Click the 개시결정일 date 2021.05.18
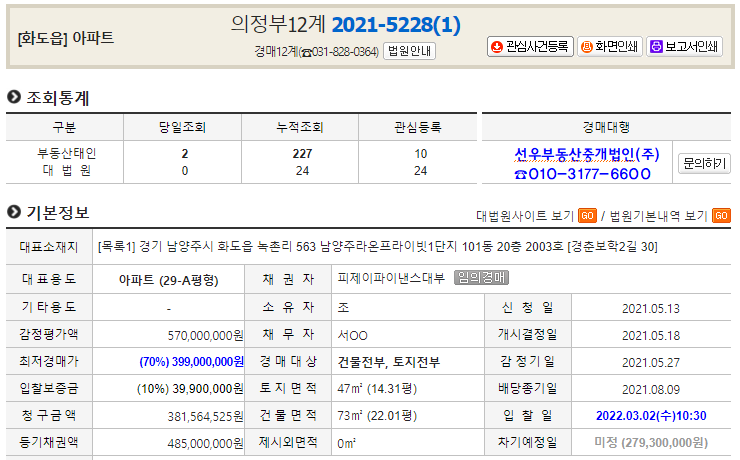Screen dimensions: 740x460 point(651,335)
